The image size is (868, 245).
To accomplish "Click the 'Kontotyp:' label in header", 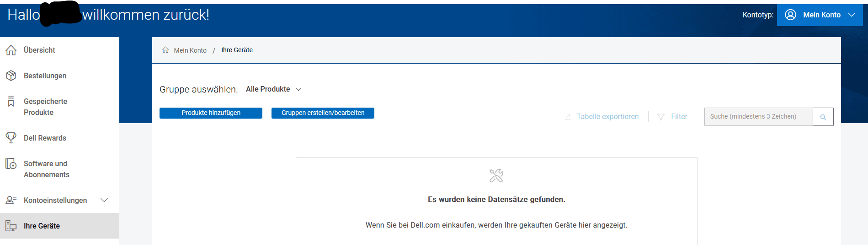I will pos(758,15).
